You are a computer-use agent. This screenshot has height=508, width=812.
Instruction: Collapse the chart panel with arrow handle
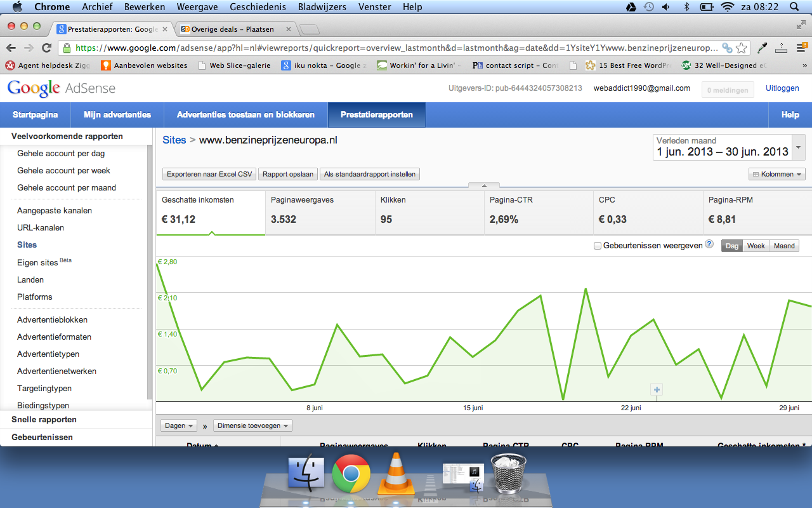coord(484,185)
